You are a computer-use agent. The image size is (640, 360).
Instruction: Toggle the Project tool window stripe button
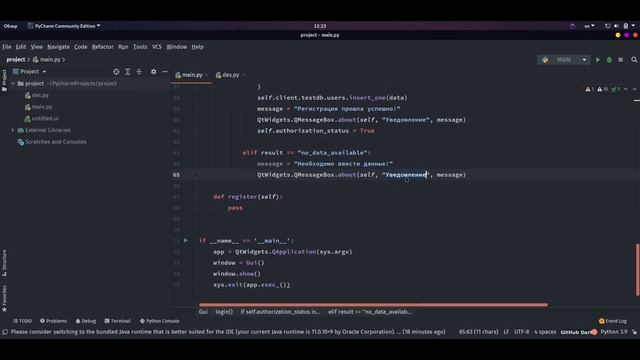click(x=4, y=80)
